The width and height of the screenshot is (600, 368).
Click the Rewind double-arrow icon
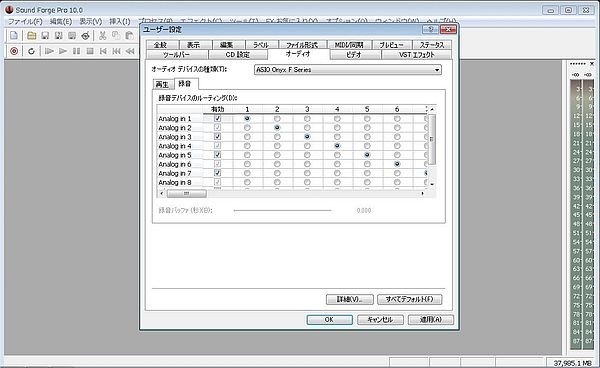tap(130, 51)
